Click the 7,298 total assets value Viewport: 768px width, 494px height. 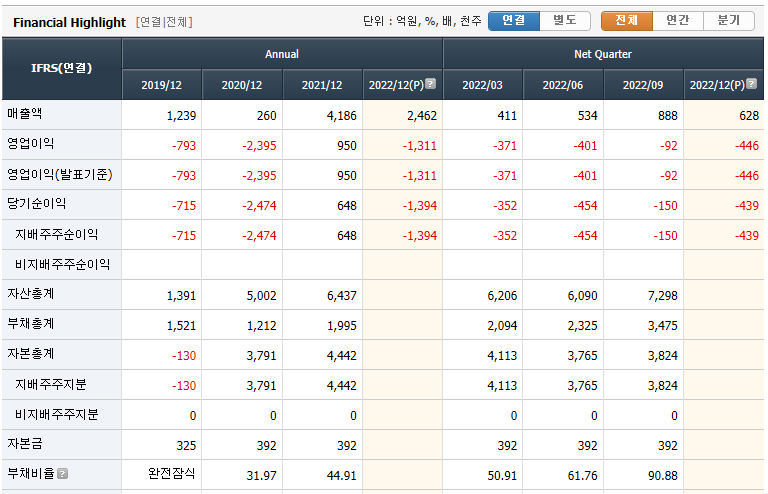663,296
